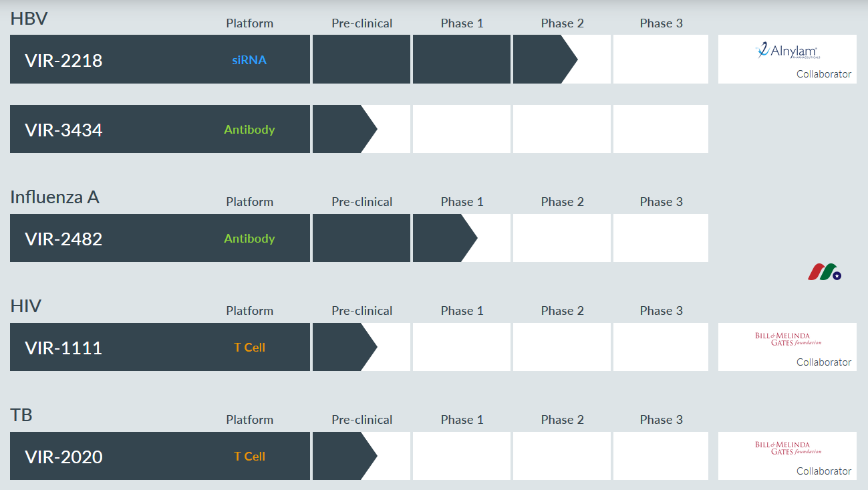The height and width of the screenshot is (490, 868).
Task: Click VIR-2482 Phase 1 progress arrow
Action: 444,238
